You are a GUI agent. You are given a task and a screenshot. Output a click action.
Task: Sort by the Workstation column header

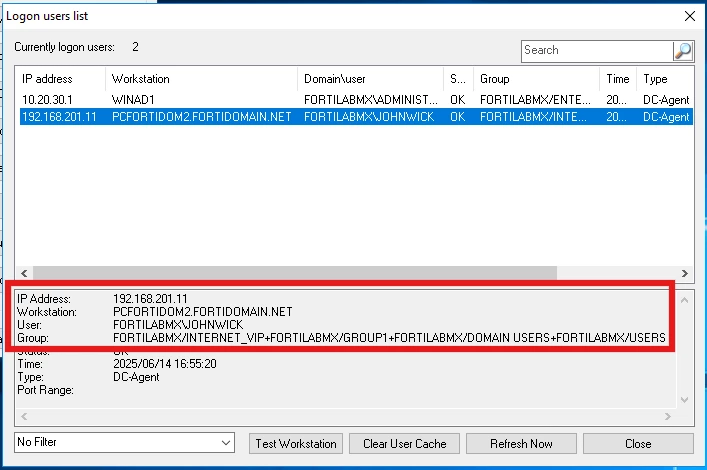click(x=202, y=79)
